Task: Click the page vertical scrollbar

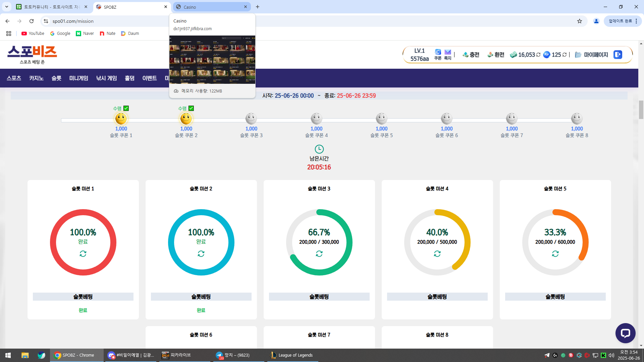Action: [x=641, y=109]
